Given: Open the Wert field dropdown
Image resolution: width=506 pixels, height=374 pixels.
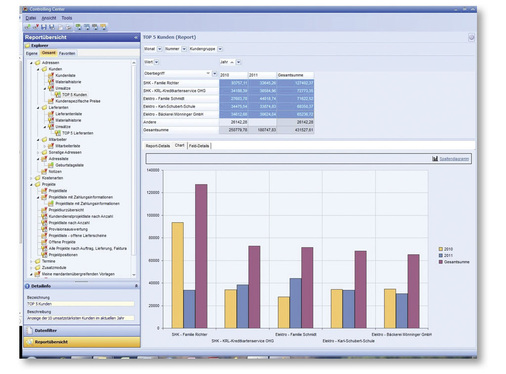Looking at the screenshot, I should click(x=156, y=62).
